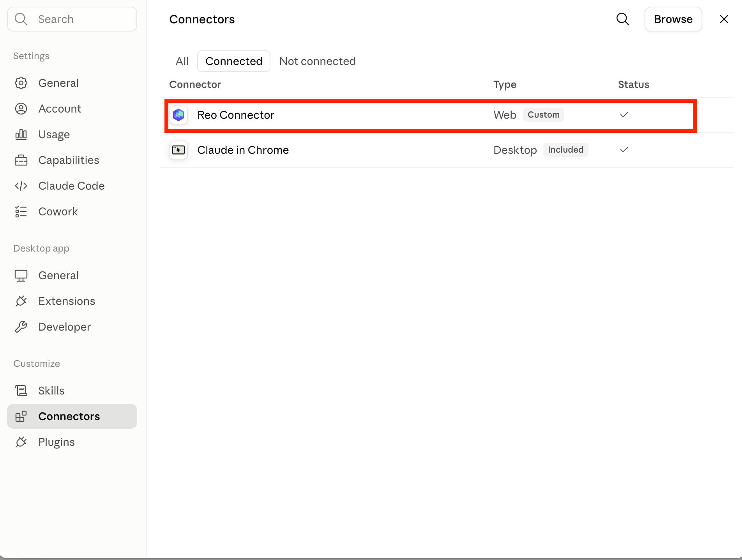Open the Plugins page
This screenshot has height=560, width=742.
pyautogui.click(x=72, y=442)
